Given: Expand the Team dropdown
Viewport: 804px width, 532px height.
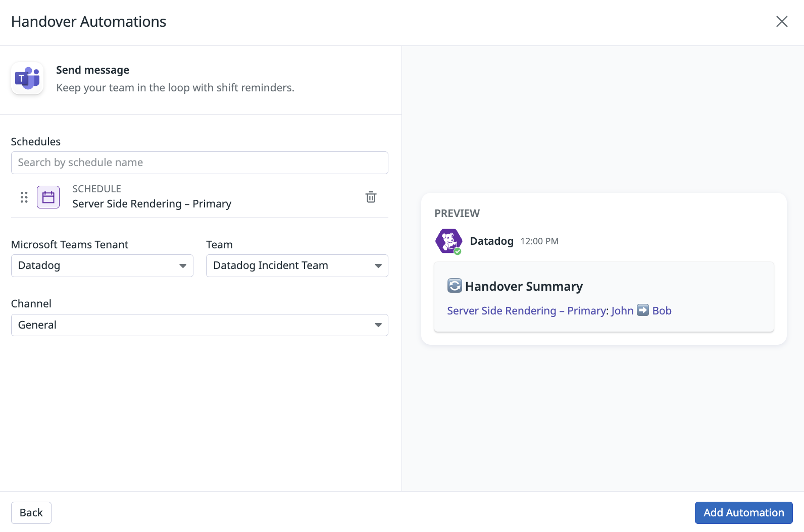Looking at the screenshot, I should point(297,265).
